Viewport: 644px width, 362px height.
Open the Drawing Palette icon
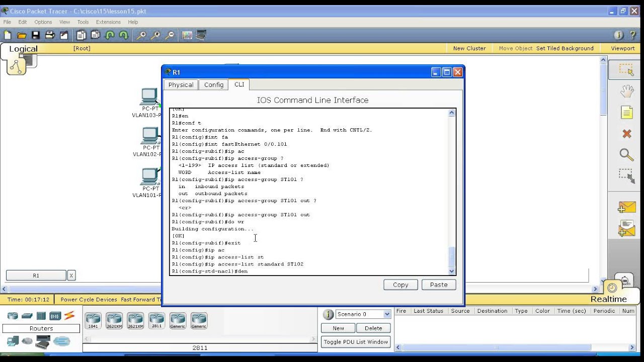click(187, 35)
